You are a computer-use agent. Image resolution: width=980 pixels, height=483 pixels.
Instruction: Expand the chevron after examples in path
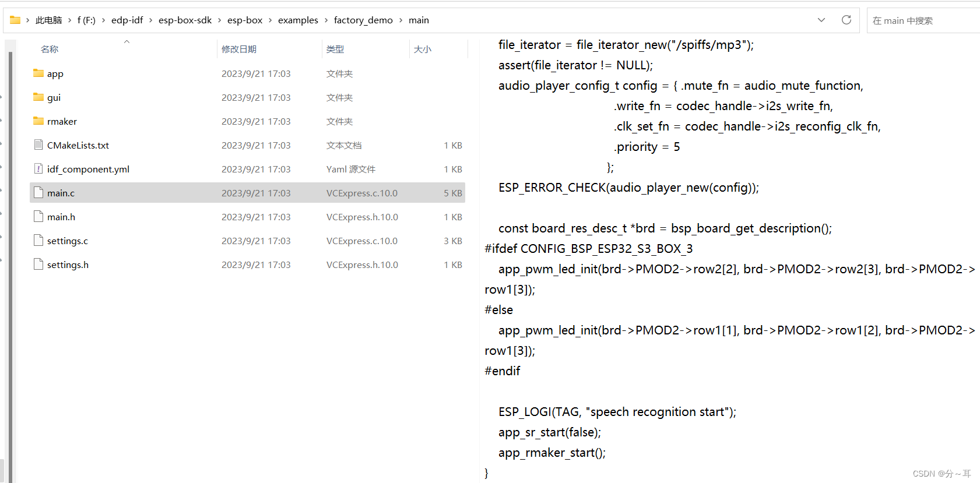pyautogui.click(x=326, y=20)
